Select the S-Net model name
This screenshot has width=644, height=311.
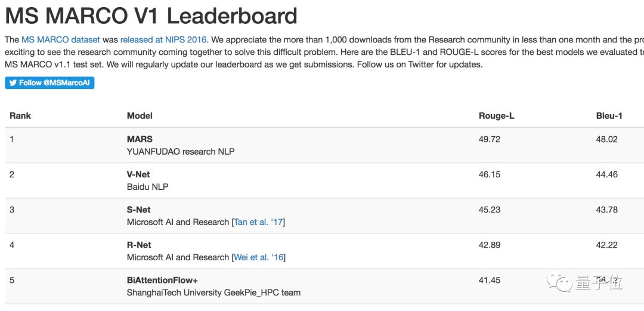point(138,210)
